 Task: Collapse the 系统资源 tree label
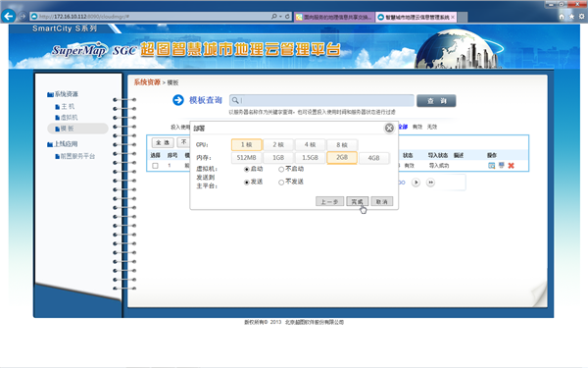67,94
